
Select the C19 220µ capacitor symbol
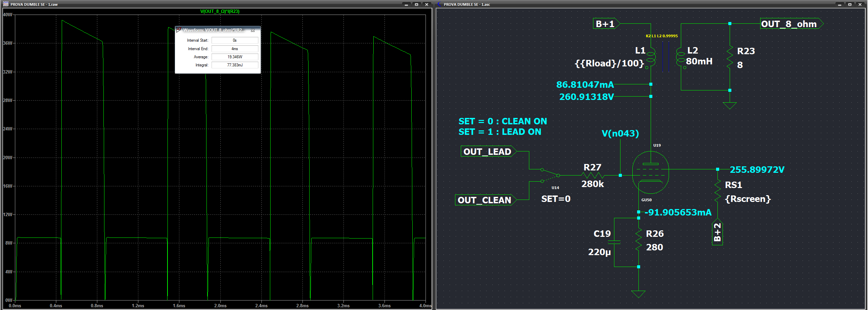(x=614, y=242)
